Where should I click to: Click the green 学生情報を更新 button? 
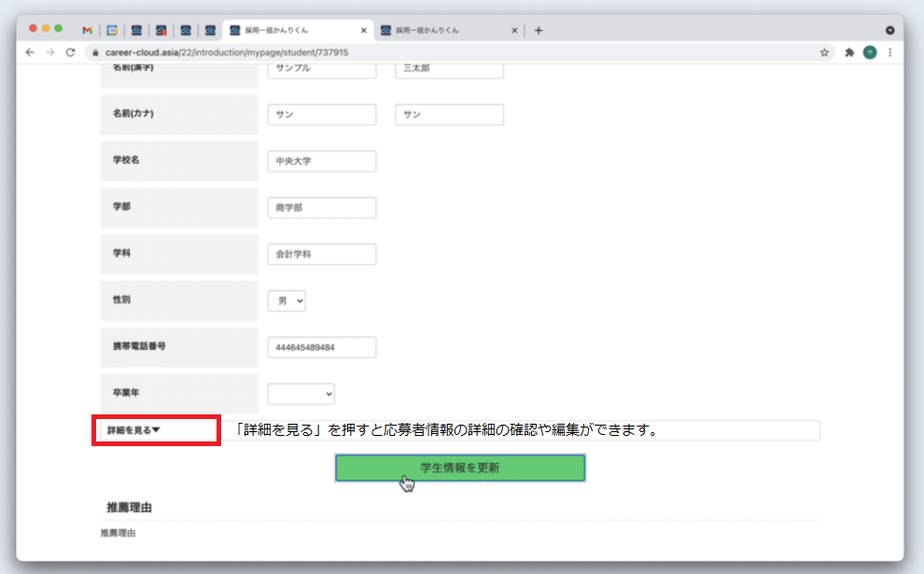(x=460, y=468)
